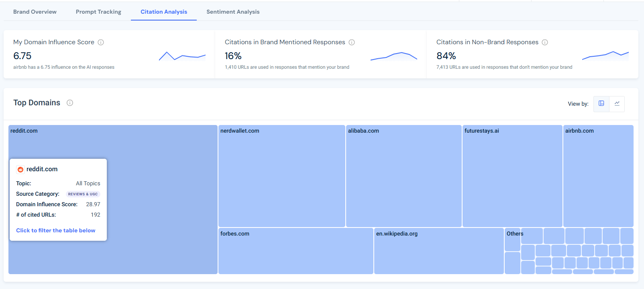Show info for Citations in Brand Mentioned Responses

[352, 42]
